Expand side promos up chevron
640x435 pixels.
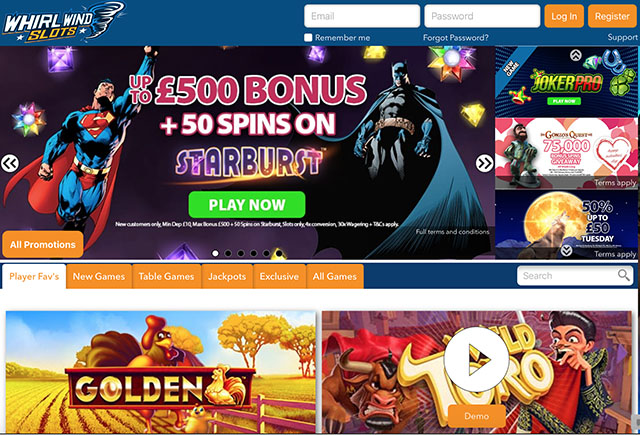point(576,55)
